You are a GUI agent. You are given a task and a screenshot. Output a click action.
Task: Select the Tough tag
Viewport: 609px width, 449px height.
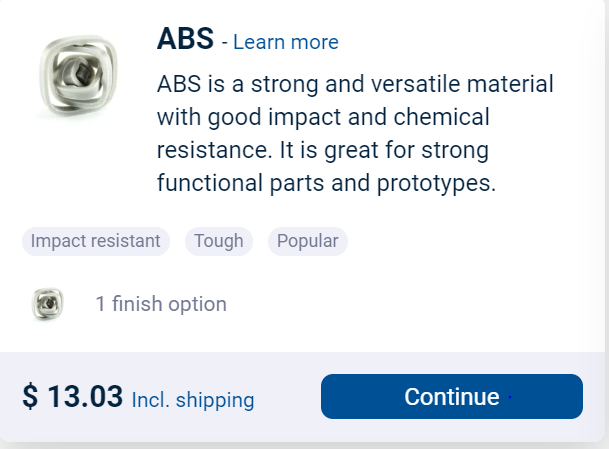coord(219,241)
